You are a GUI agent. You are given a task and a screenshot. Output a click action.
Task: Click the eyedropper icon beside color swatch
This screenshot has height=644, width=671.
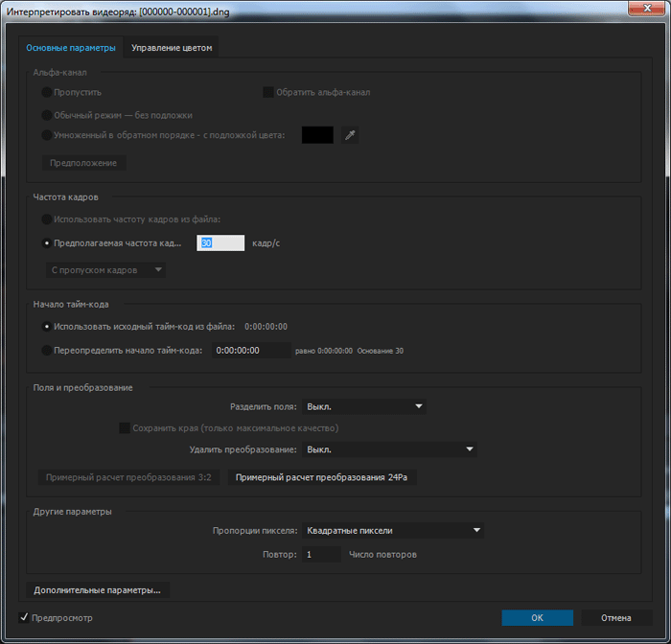350,135
